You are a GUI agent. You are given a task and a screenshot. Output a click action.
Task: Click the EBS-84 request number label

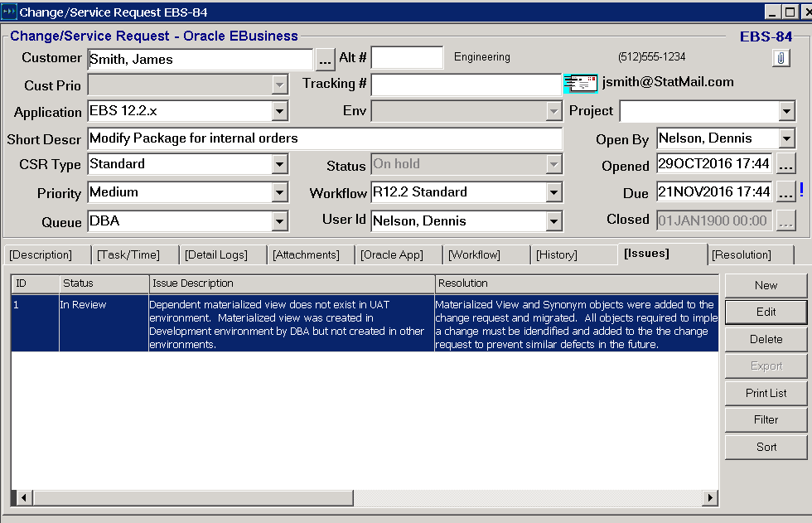point(766,36)
